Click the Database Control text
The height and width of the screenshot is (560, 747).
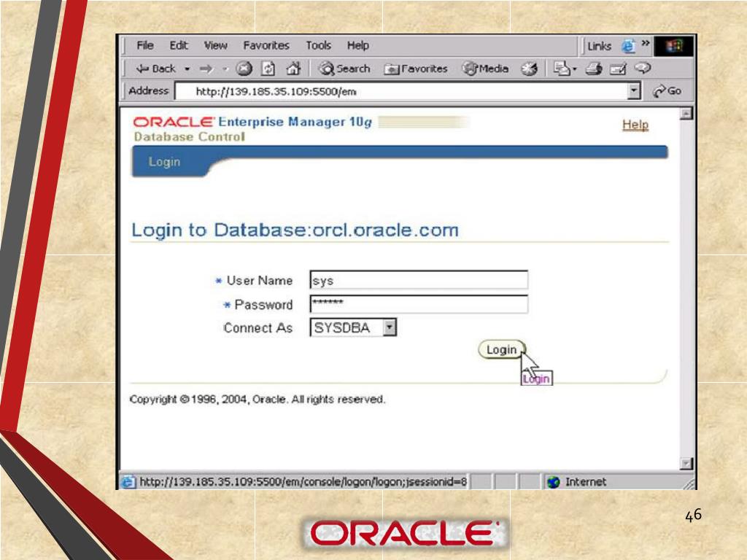(190, 136)
